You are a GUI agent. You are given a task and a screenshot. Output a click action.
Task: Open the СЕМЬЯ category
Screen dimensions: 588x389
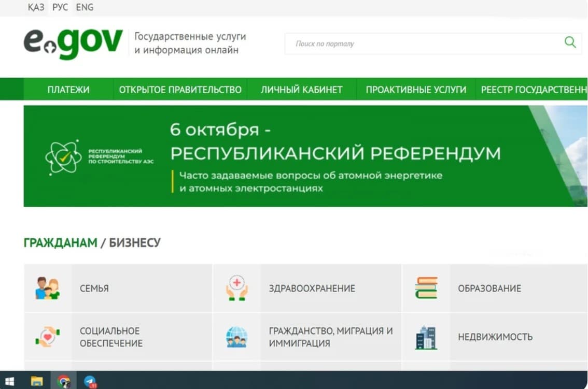[118, 288]
